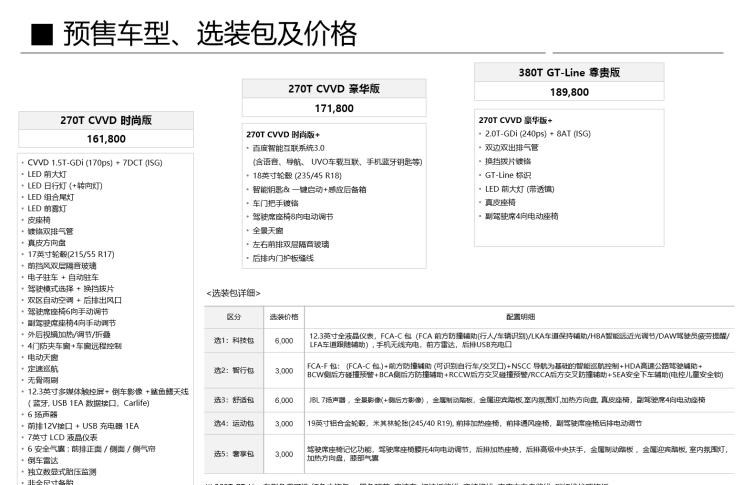This screenshot has width=744, height=485.
Task: Click the '选3: 舒适包' cell
Action: [x=233, y=401]
